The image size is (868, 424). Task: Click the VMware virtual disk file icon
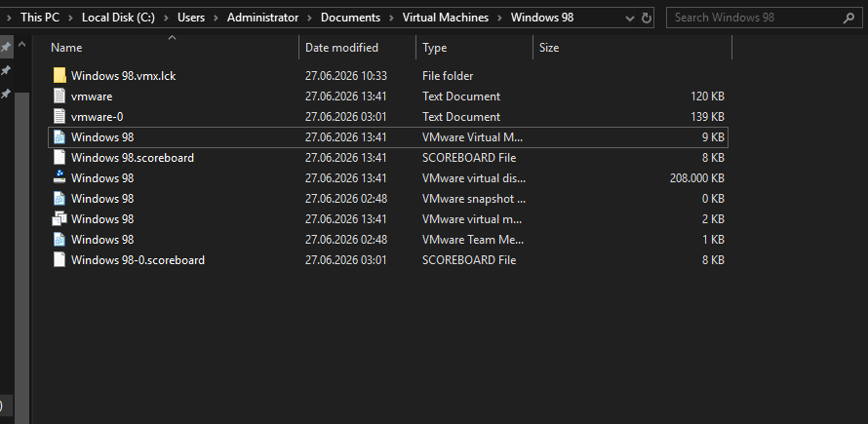59,178
